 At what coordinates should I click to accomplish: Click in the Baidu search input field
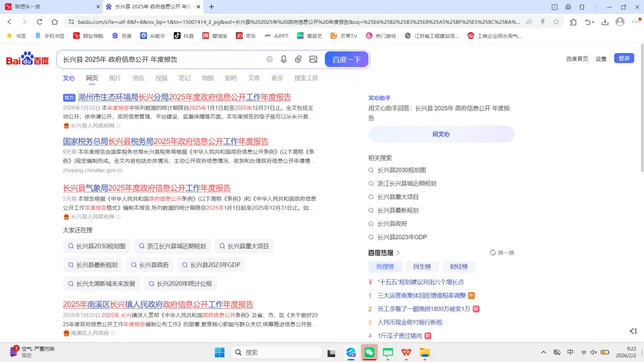[162, 59]
